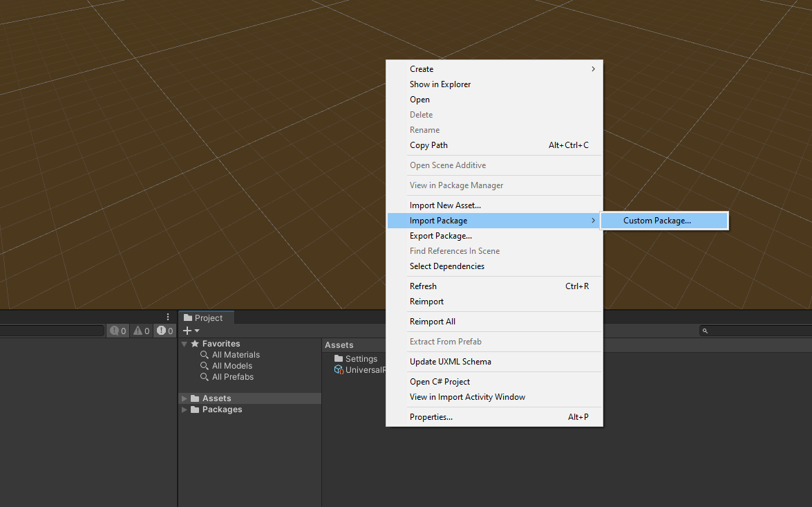Click the Favorites star icon
The width and height of the screenshot is (812, 507).
[195, 344]
